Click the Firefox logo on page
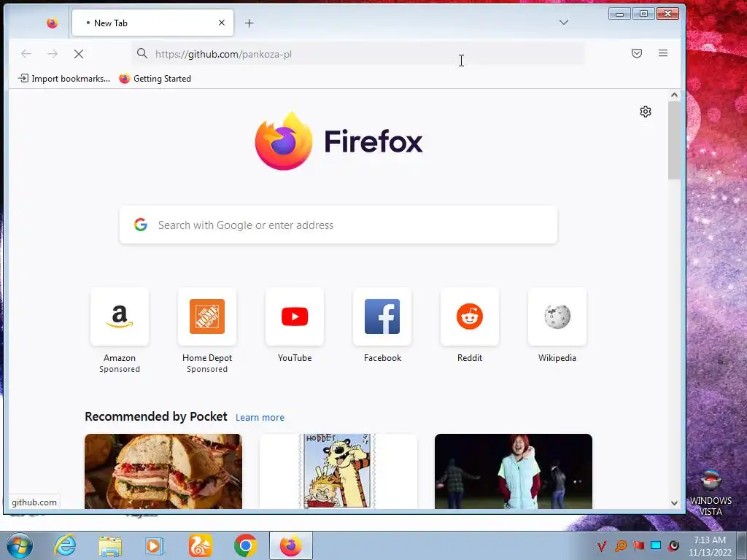 coord(338,141)
